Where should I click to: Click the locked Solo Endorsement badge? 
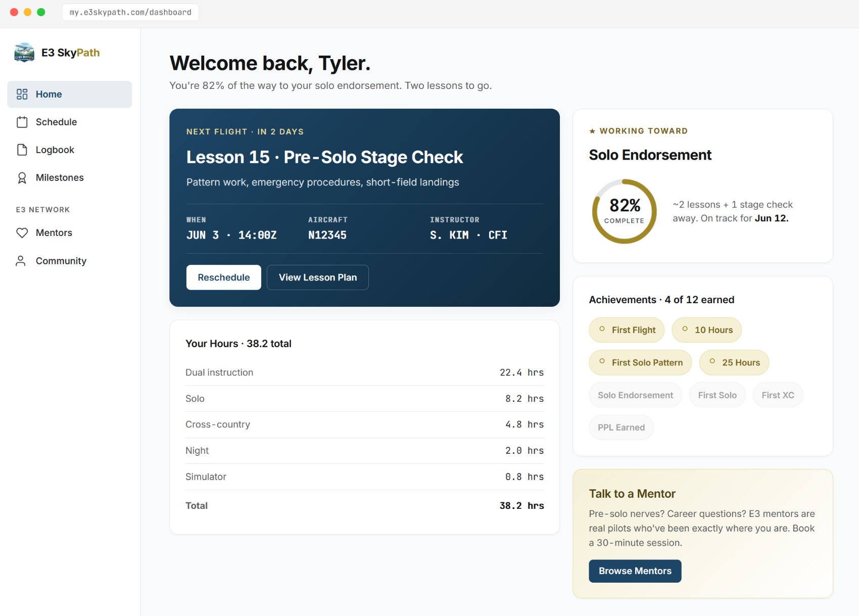[636, 395]
